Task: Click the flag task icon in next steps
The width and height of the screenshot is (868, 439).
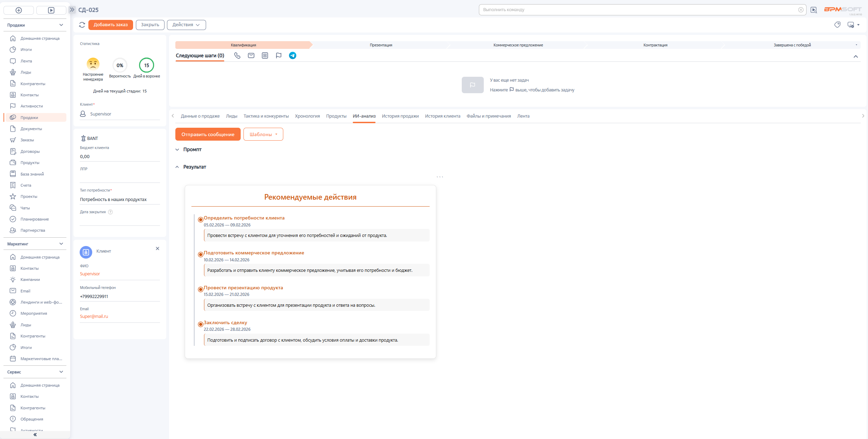Action: pyautogui.click(x=279, y=55)
